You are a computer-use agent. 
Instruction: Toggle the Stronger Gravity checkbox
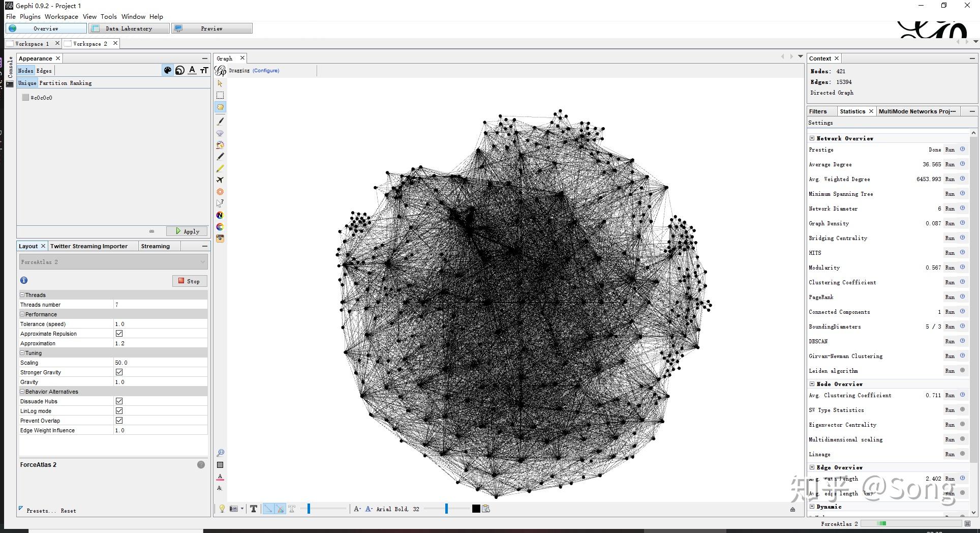(x=119, y=372)
